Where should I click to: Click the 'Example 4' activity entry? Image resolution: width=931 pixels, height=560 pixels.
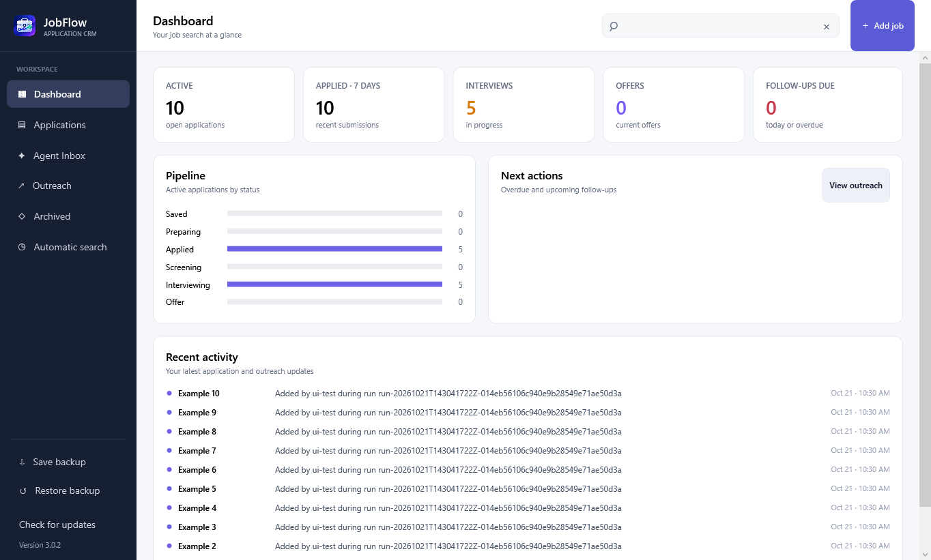pos(528,508)
